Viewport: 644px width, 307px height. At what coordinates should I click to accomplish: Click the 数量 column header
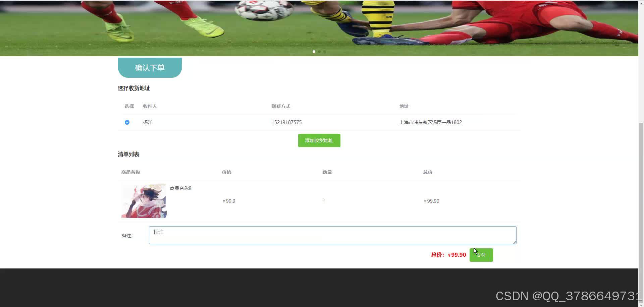(x=327, y=172)
